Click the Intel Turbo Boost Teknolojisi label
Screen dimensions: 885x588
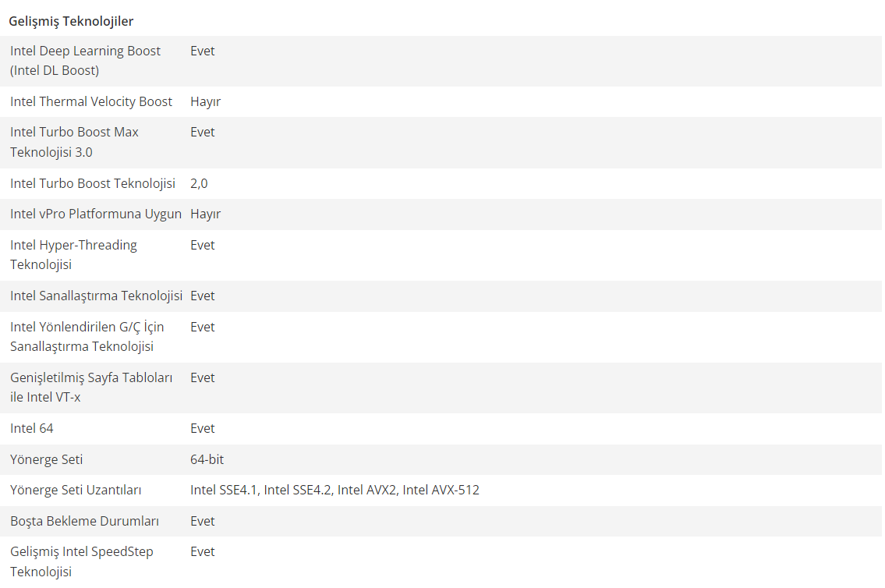coord(93,183)
